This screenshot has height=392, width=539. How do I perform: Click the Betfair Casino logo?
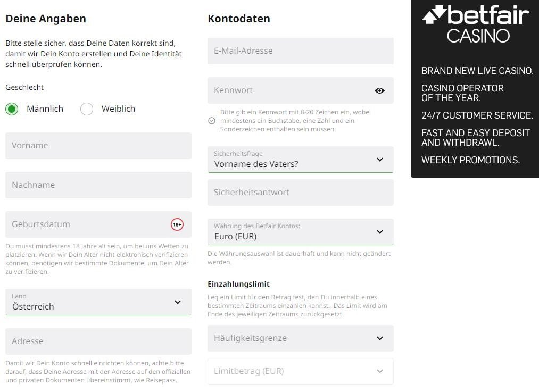pyautogui.click(x=475, y=24)
